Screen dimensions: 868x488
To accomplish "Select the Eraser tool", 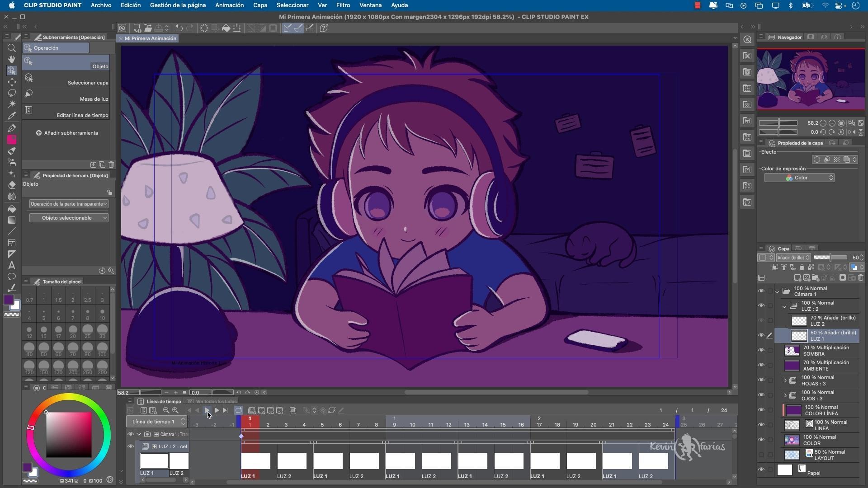I will tap(12, 185).
